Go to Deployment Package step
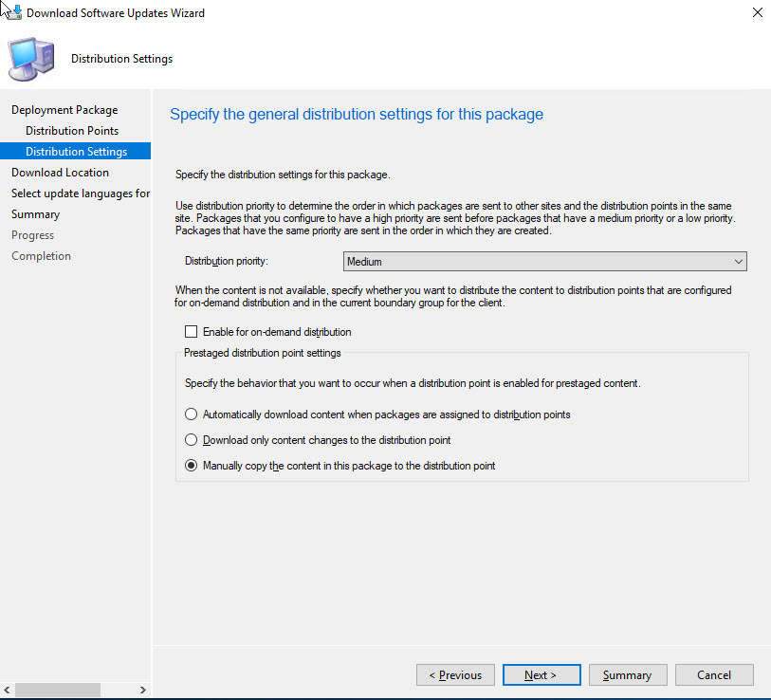Screen dimensions: 771x700 pyautogui.click(x=64, y=110)
